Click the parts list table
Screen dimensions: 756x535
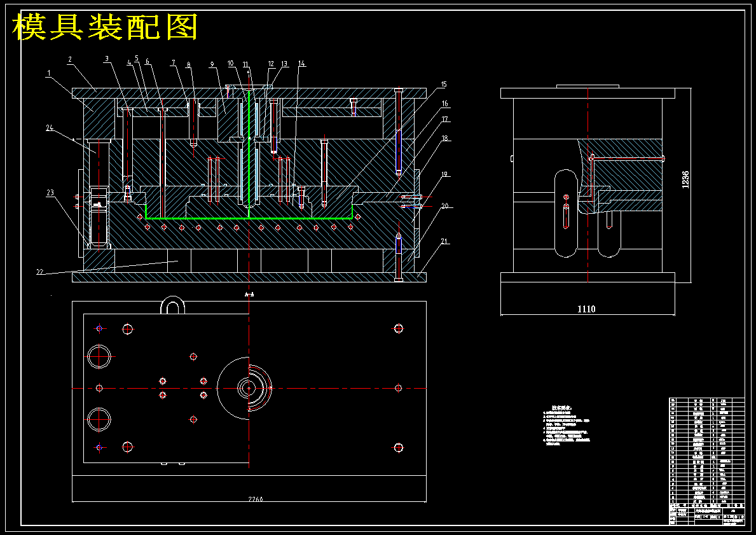[707, 461]
